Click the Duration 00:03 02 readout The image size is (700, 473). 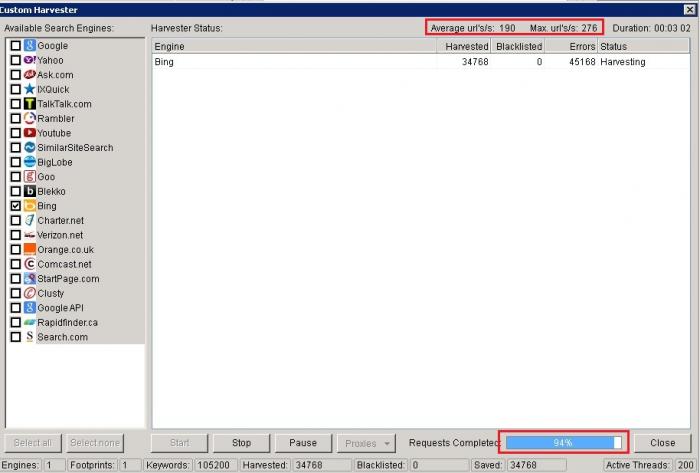651,28
